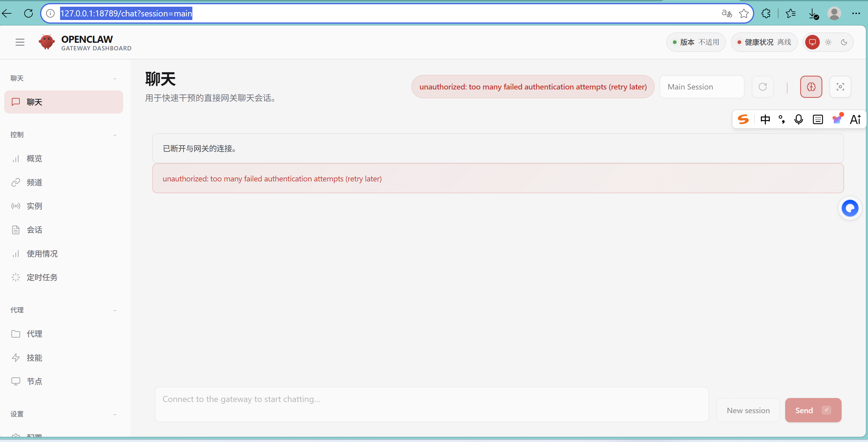Refresh chat session button
Viewport: 868px width, 442px height.
(x=762, y=86)
